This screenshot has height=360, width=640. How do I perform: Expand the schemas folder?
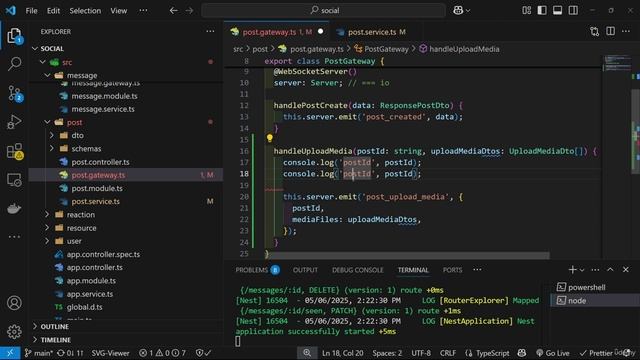click(52, 149)
